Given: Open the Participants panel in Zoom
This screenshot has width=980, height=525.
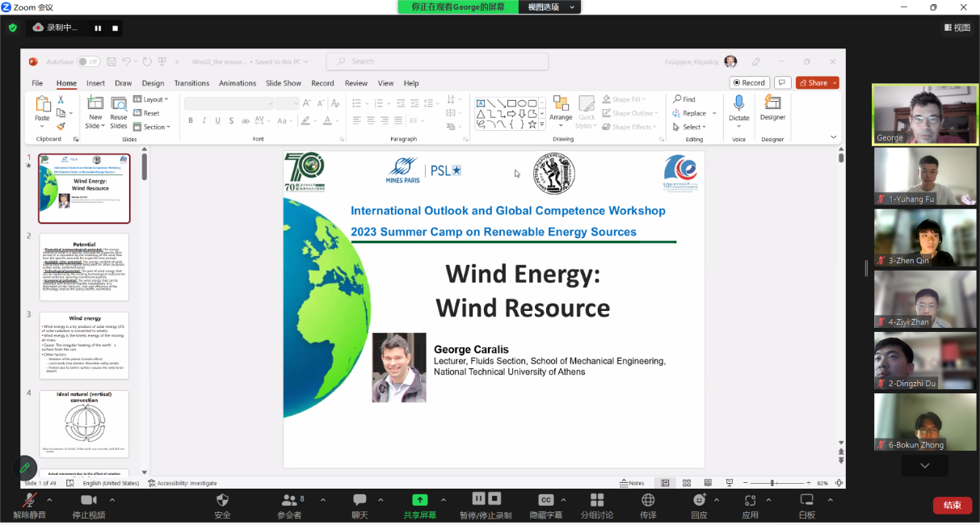Looking at the screenshot, I should point(288,501).
